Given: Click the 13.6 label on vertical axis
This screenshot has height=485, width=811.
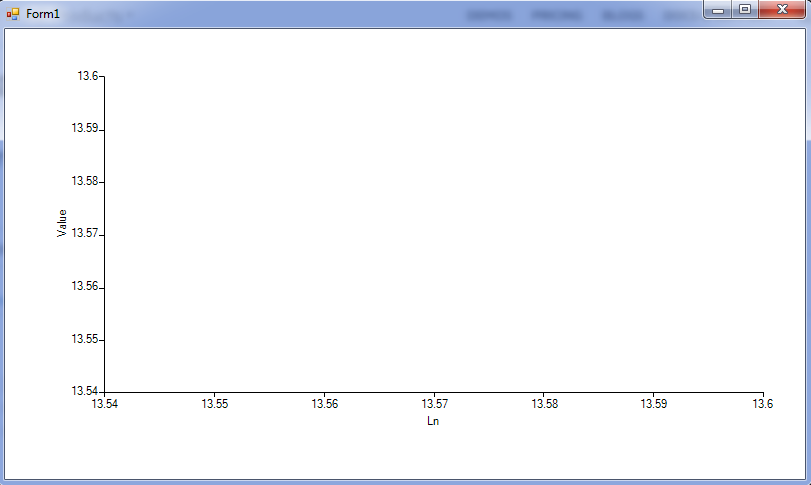Looking at the screenshot, I should pyautogui.click(x=88, y=76).
